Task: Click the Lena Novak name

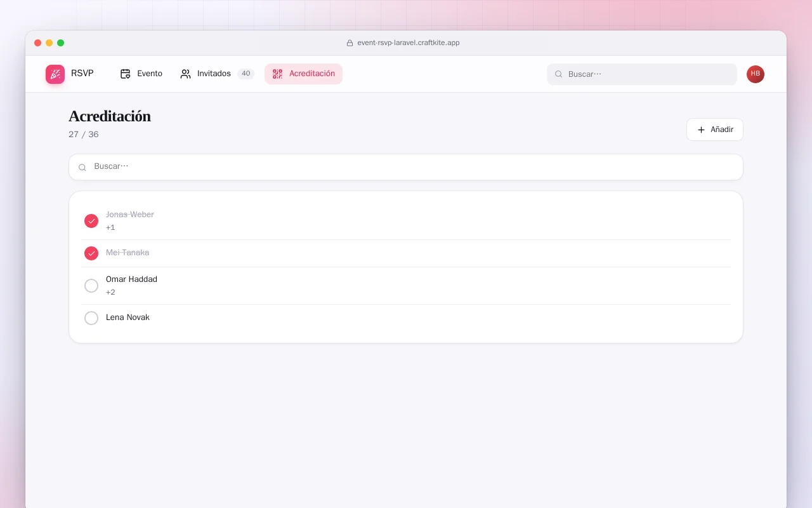Action: coord(128,317)
